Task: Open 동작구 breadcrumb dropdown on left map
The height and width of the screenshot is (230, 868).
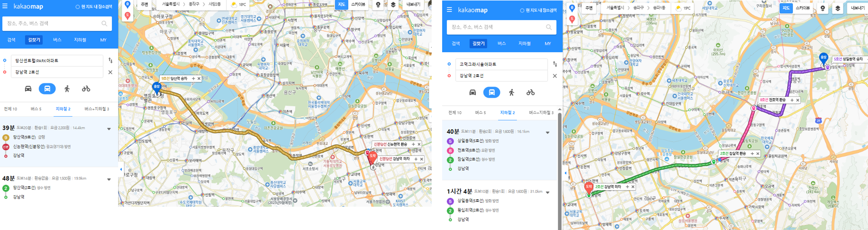Action: [x=194, y=4]
